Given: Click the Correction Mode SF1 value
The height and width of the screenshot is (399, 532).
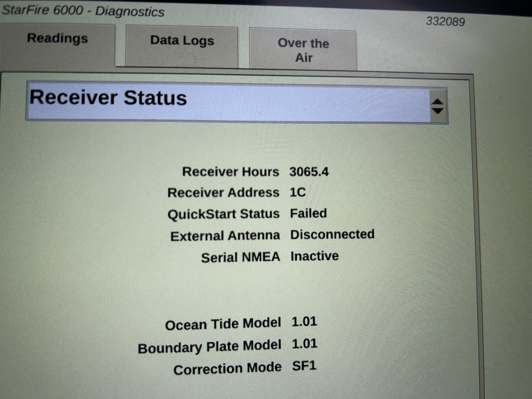Looking at the screenshot, I should click(x=304, y=366).
